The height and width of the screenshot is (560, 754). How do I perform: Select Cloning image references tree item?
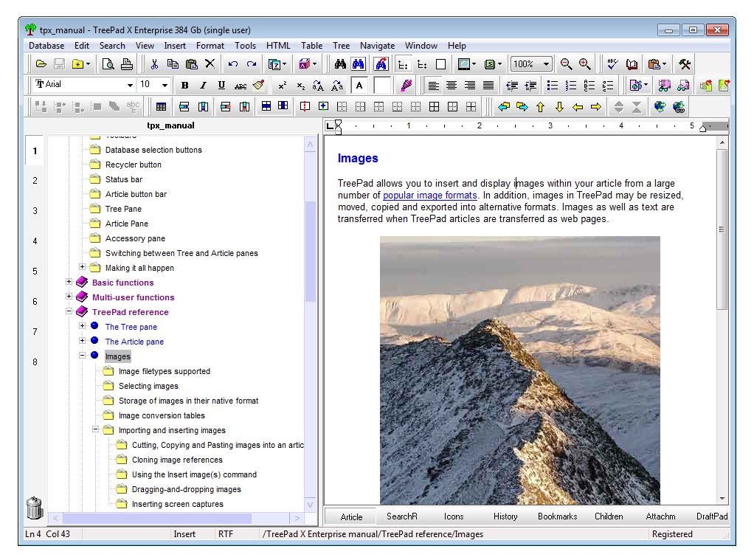[177, 460]
